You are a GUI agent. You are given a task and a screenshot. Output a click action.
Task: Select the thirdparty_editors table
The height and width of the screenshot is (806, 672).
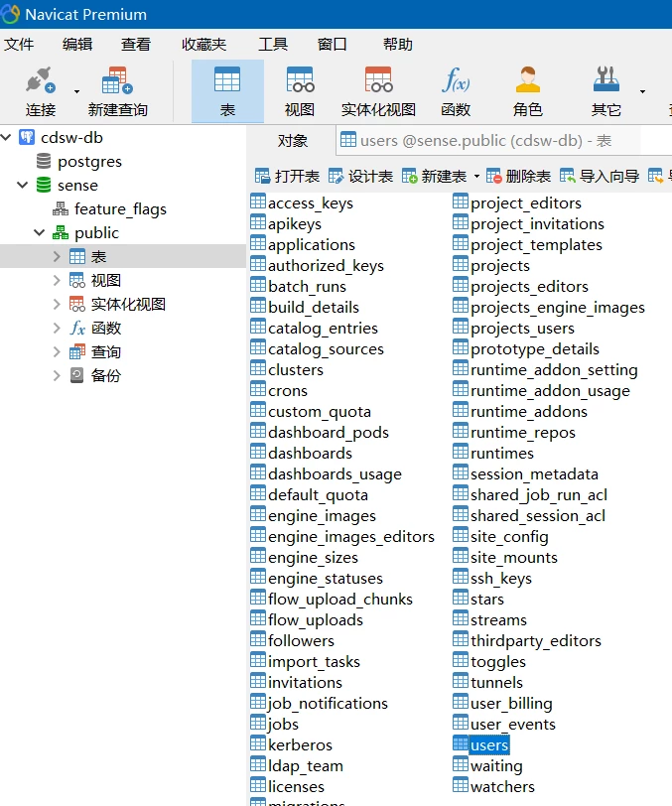(x=527, y=640)
